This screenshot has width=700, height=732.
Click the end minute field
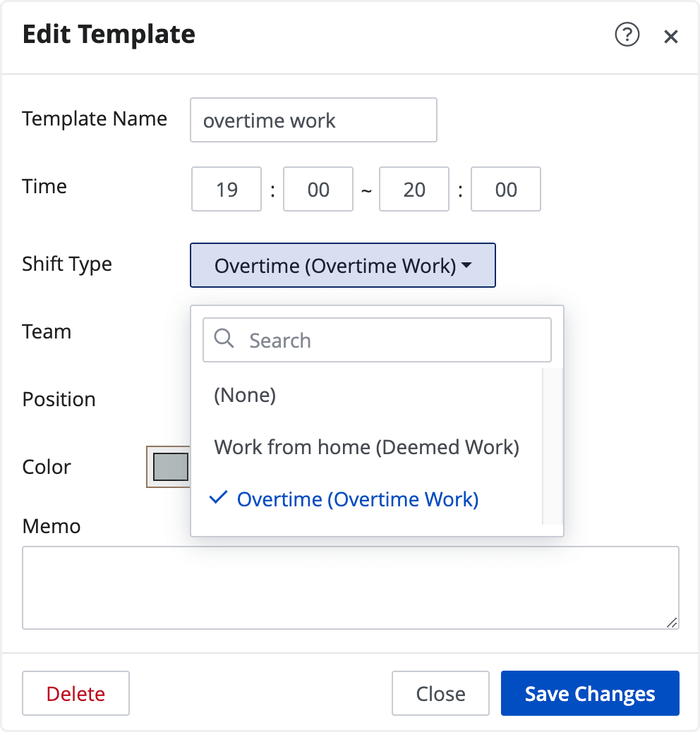click(506, 189)
